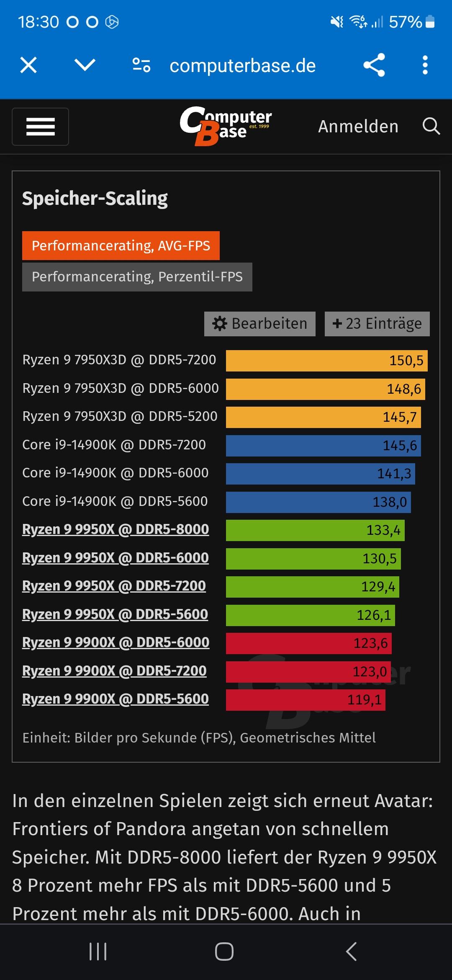Toggle Ryzen 9 9950X @ DDR5-8000 entry
This screenshot has width=452, height=980.
point(116,529)
